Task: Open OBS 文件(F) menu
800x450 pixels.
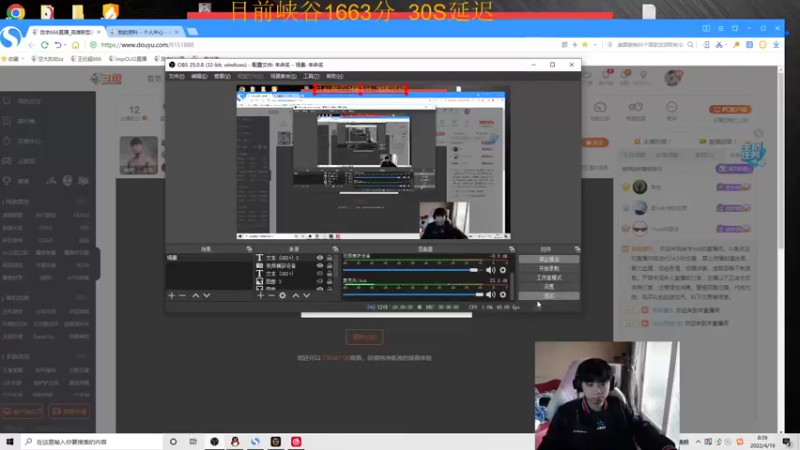Action: coord(176,76)
